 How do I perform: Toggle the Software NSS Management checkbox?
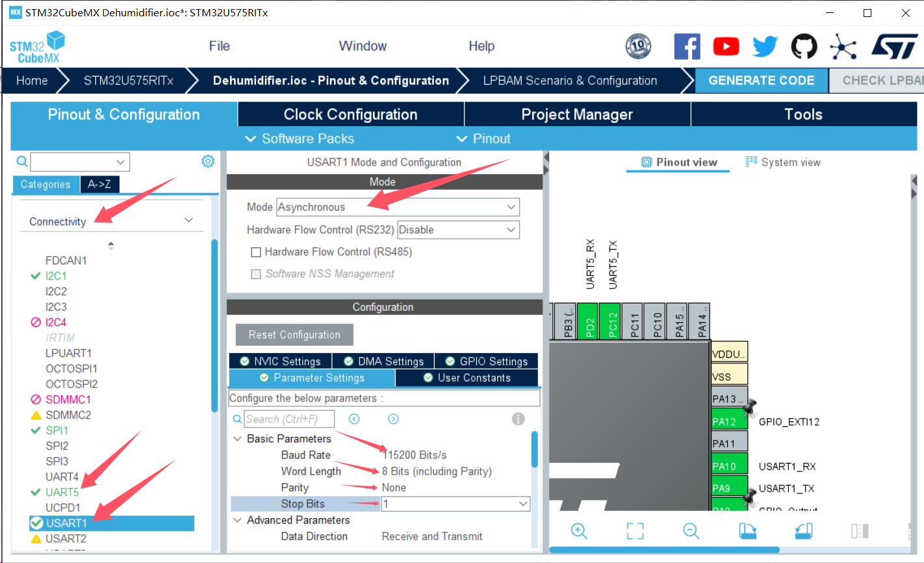[x=256, y=274]
